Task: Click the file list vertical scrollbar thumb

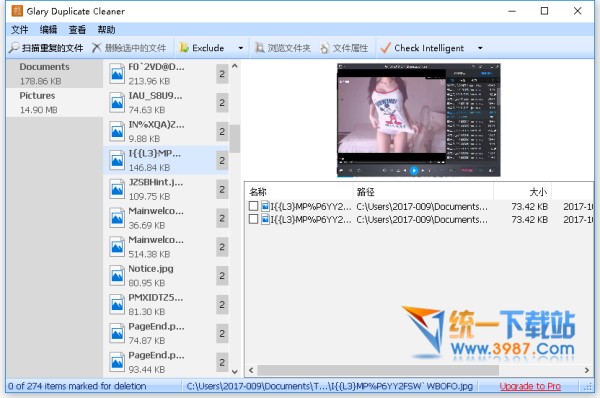Action: (235, 139)
